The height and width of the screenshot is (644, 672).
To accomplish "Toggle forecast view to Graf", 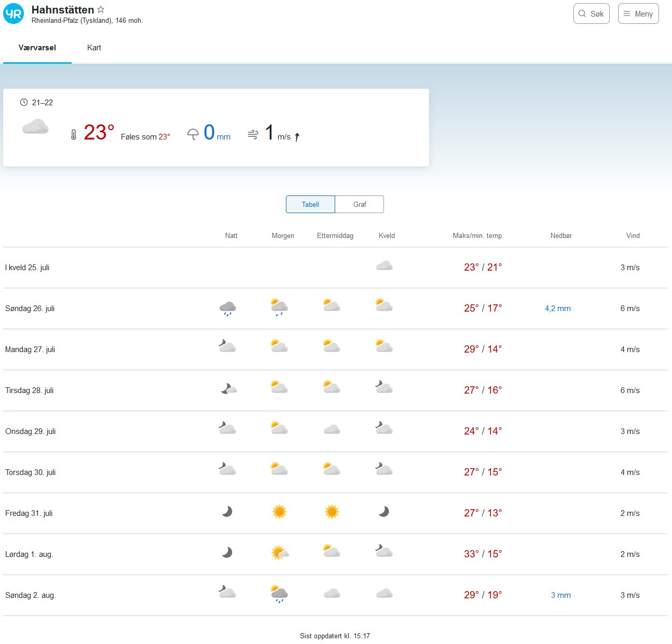I will click(359, 204).
